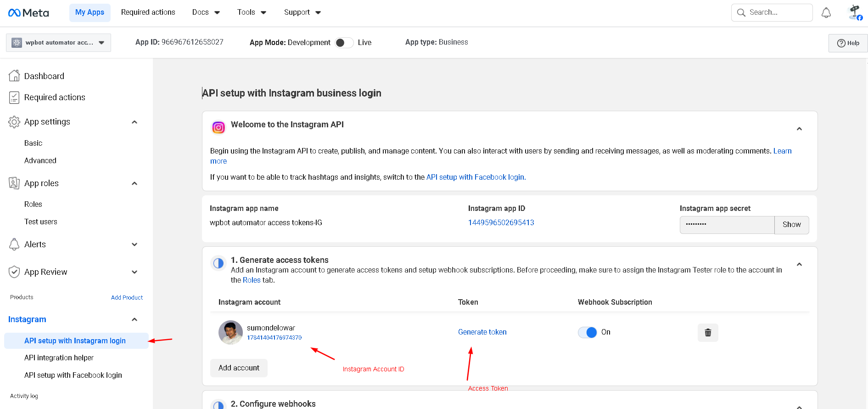Show the Instagram app secret
The height and width of the screenshot is (409, 868).
pos(791,225)
